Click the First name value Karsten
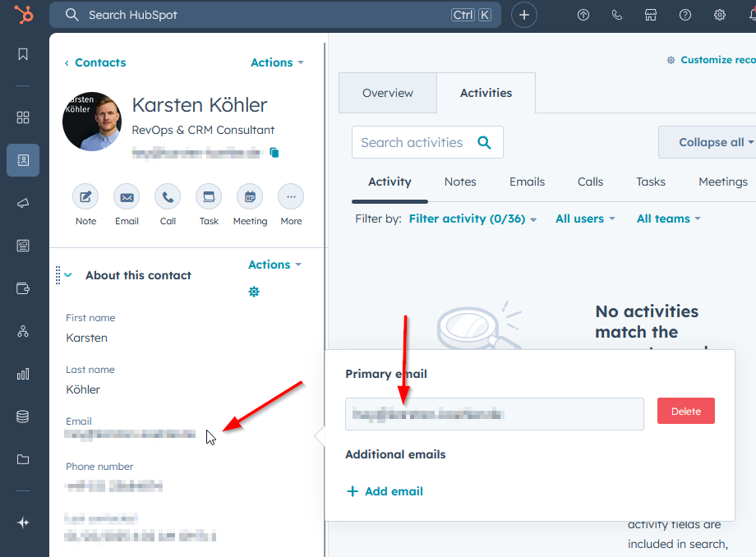The image size is (756, 557). 87,338
